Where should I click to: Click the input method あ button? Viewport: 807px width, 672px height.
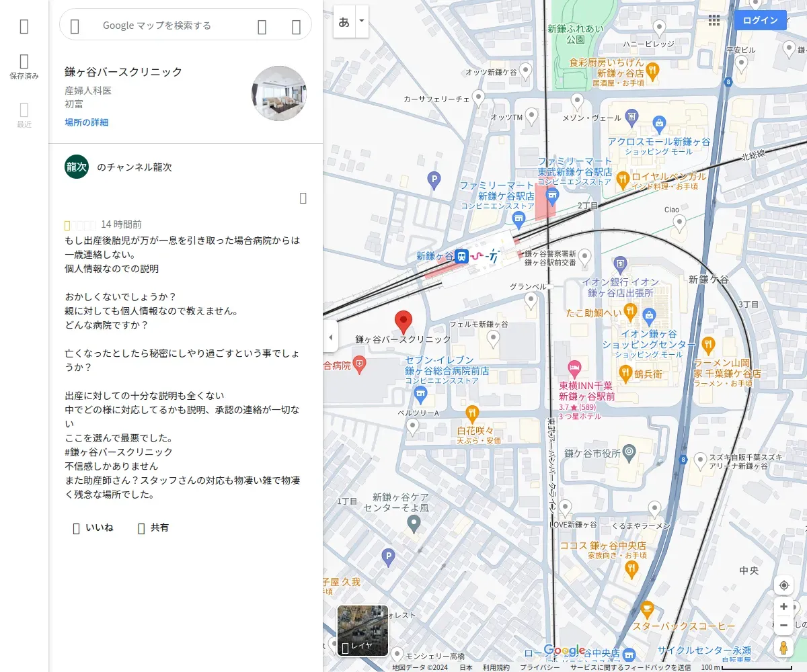(x=344, y=22)
